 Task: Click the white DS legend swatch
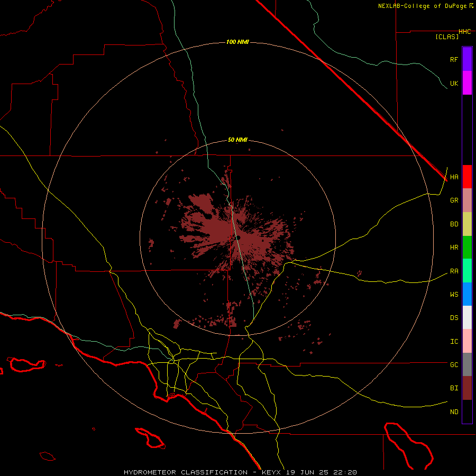tap(467, 317)
